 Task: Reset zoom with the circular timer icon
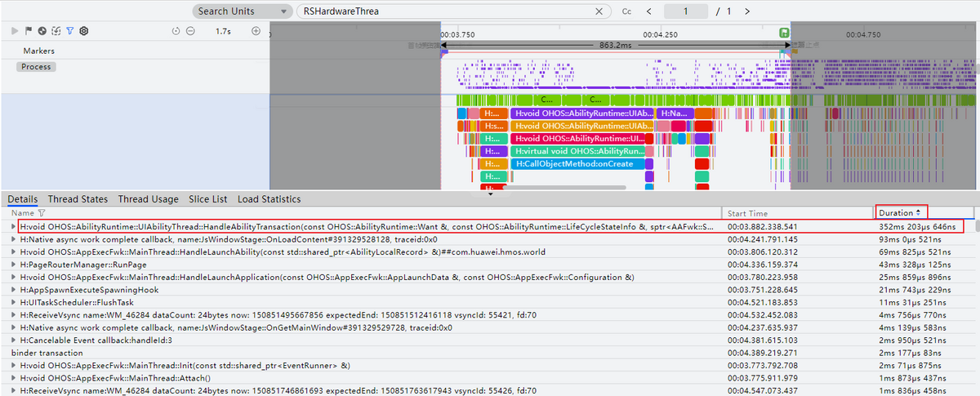(176, 31)
